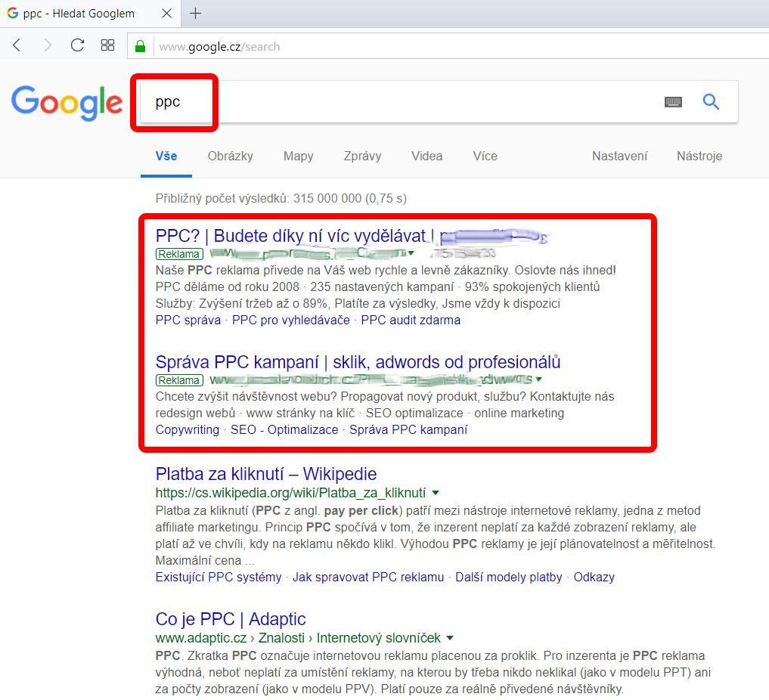Click the 'Copywriting' sitelink
The width and height of the screenshot is (769, 700).
(188, 430)
